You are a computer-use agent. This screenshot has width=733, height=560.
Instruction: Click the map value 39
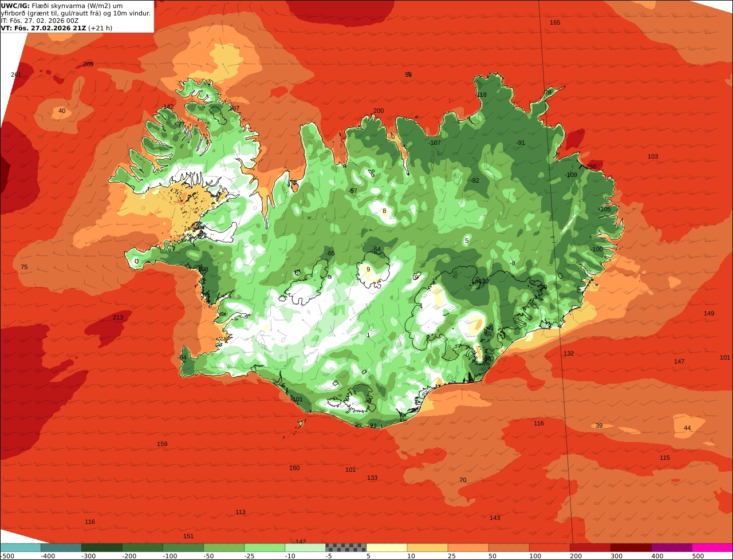click(x=599, y=426)
